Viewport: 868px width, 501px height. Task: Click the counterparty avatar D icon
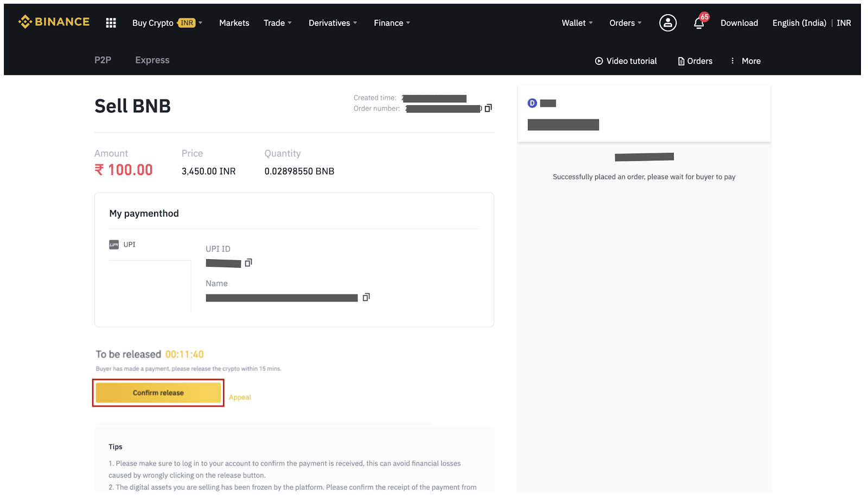[532, 103]
